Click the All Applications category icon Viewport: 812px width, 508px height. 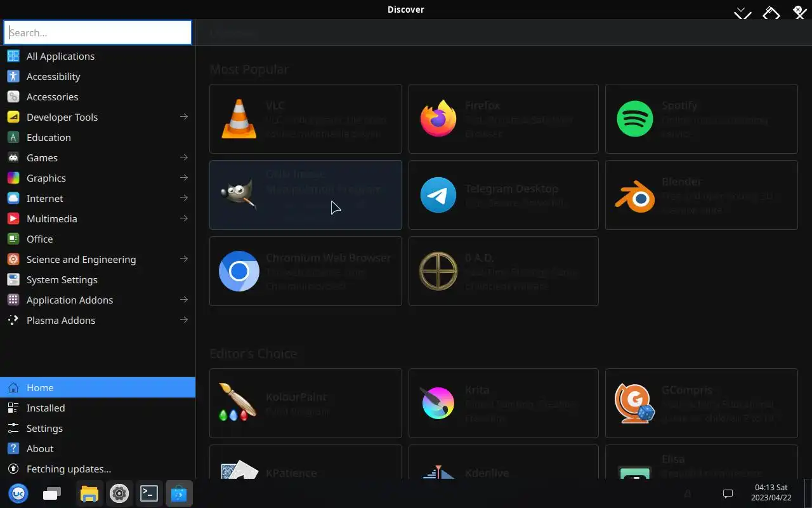13,56
